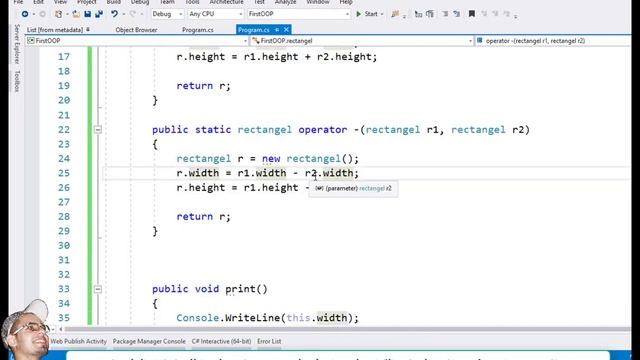Screen dimensions: 640x360
Task: Open the Debug menu
Action: [x=140, y=2]
